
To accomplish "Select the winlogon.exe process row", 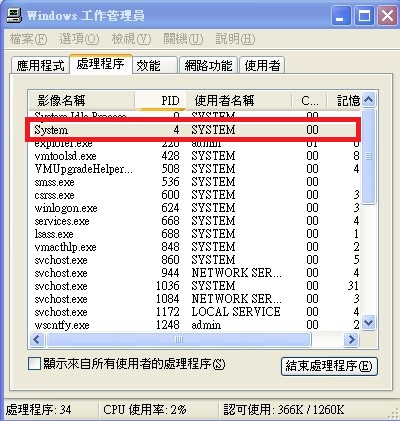I will (x=194, y=208).
